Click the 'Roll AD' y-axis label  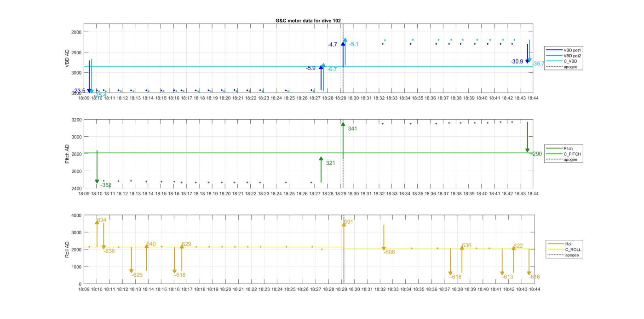click(x=67, y=249)
